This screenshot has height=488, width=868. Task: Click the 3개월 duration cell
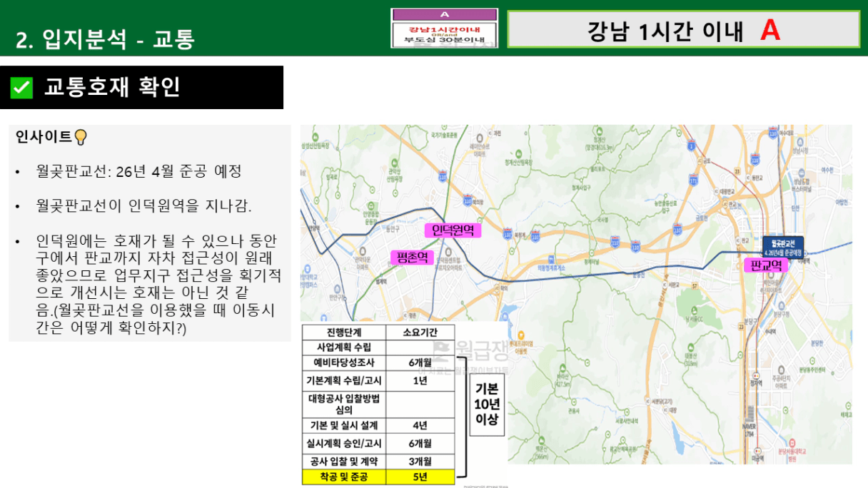coord(420,461)
